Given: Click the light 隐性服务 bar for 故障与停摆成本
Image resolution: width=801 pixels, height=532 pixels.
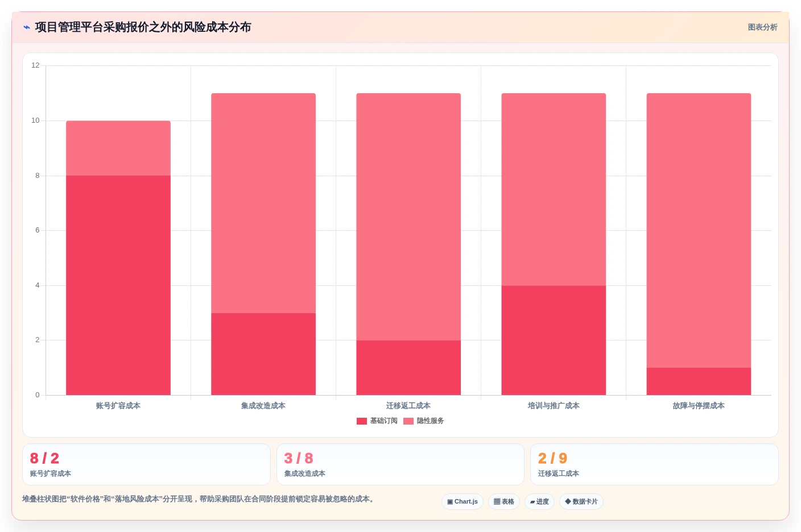Looking at the screenshot, I should point(699,230).
